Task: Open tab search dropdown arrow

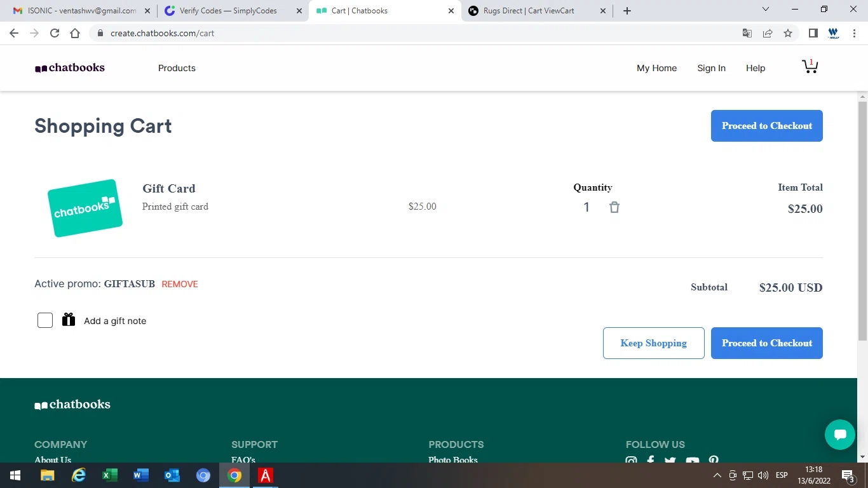Action: pyautogui.click(x=766, y=9)
